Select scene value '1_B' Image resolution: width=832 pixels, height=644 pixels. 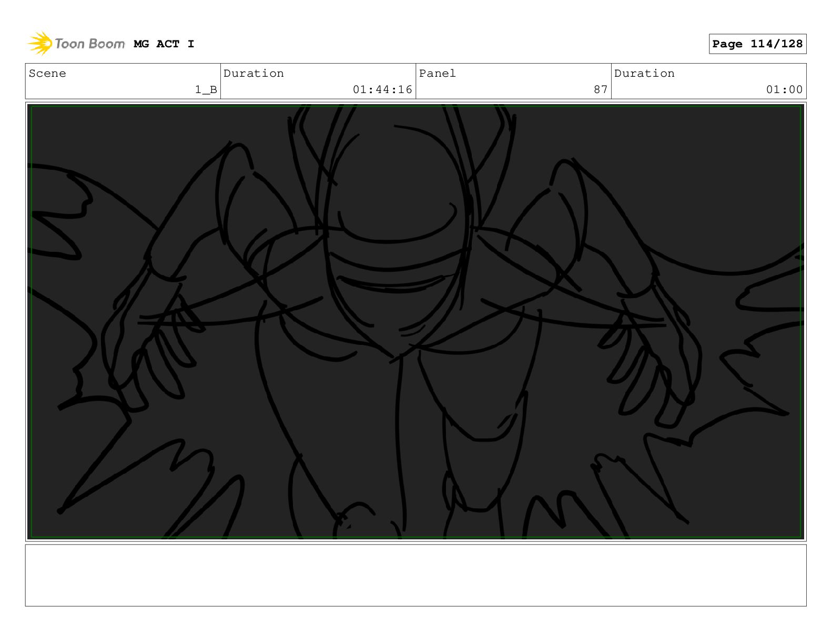[x=206, y=90]
